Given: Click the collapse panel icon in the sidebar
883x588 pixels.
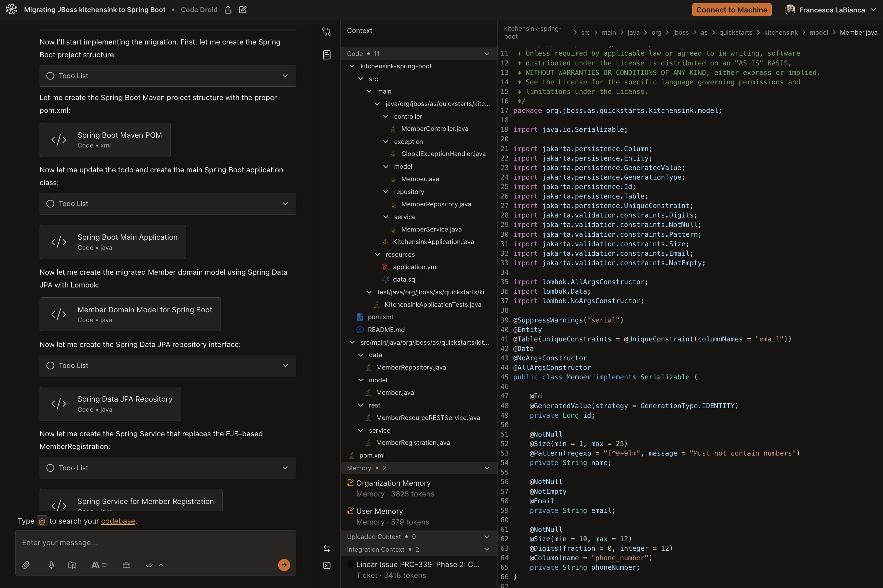Looking at the screenshot, I should 327,565.
